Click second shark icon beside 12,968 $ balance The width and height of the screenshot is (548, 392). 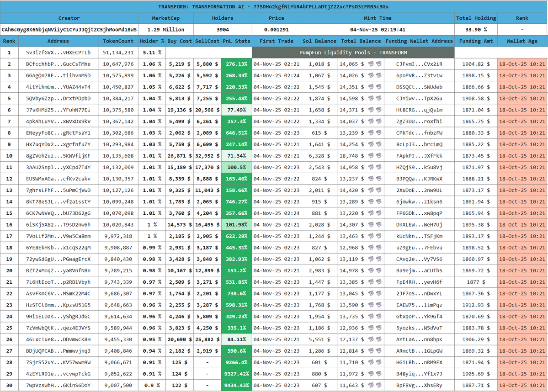tap(378, 248)
